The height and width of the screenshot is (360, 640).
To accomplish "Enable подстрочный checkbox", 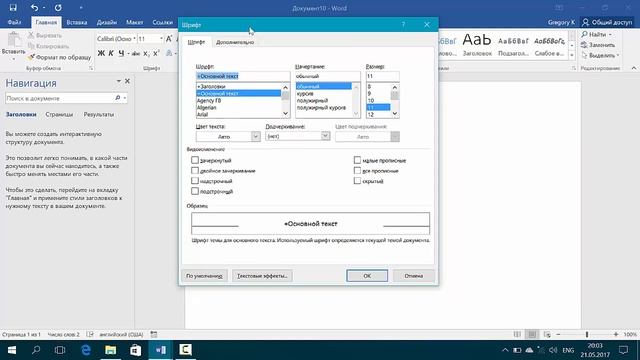I will [x=195, y=191].
